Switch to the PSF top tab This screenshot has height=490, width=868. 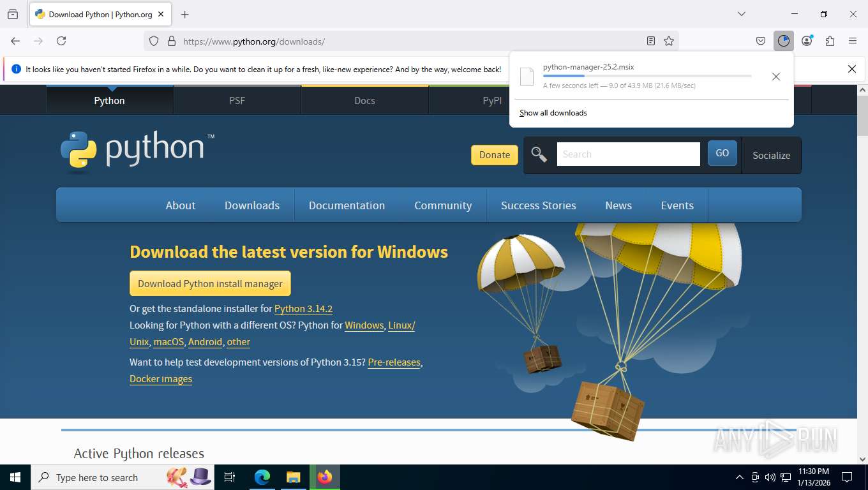coord(237,100)
